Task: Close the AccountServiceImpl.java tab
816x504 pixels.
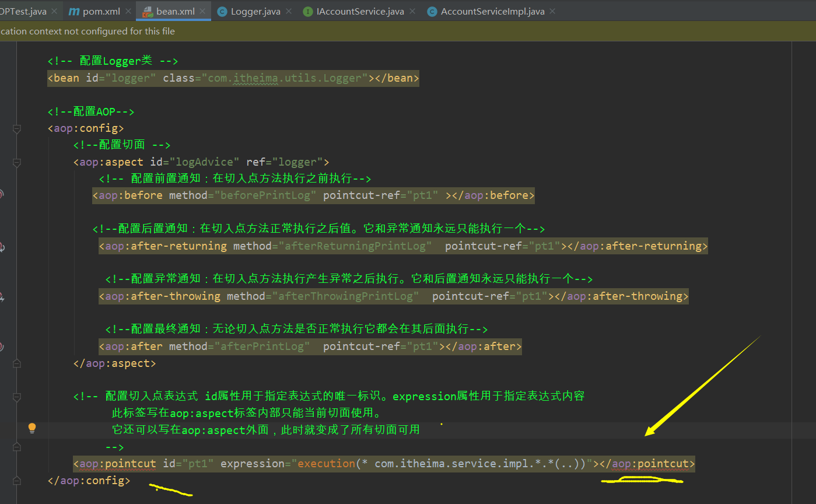Action: (x=552, y=12)
